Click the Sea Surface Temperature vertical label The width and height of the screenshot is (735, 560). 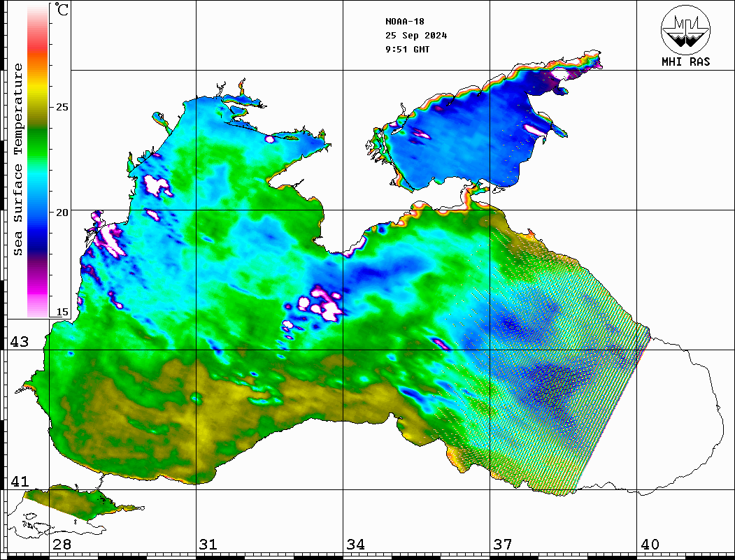17,159
